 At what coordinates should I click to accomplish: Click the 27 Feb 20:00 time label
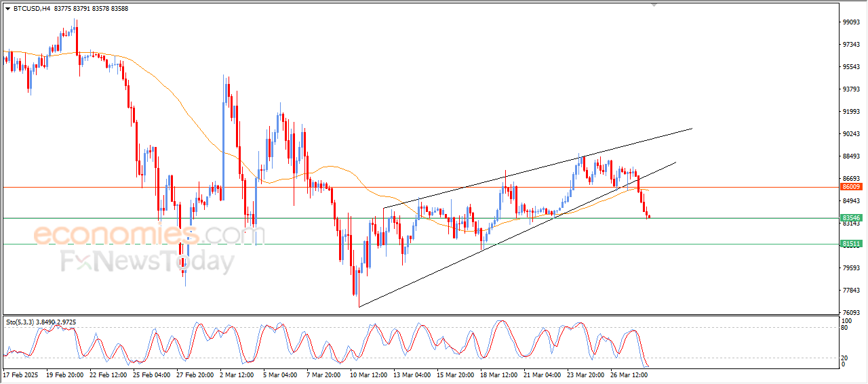(195, 374)
